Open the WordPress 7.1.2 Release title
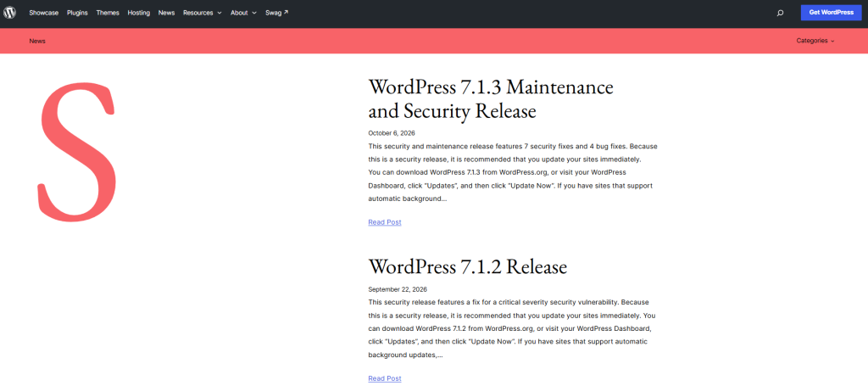868x386 pixels. 467,266
